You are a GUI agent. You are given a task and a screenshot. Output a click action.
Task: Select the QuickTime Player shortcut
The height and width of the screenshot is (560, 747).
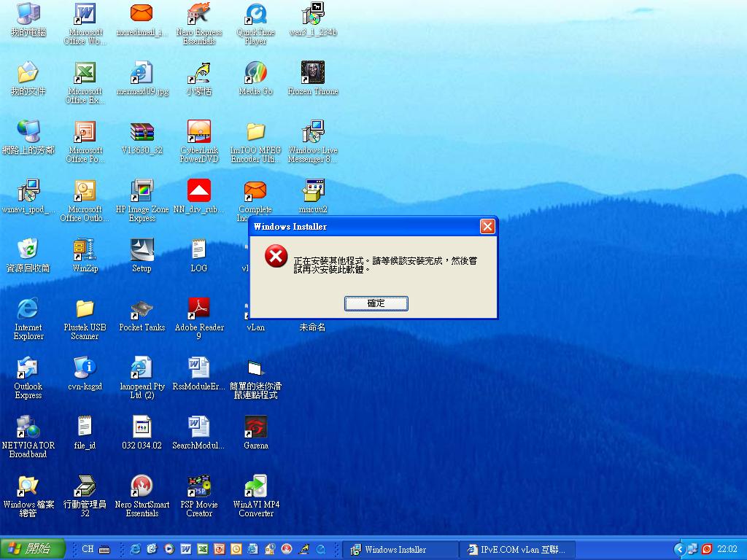pos(256,24)
